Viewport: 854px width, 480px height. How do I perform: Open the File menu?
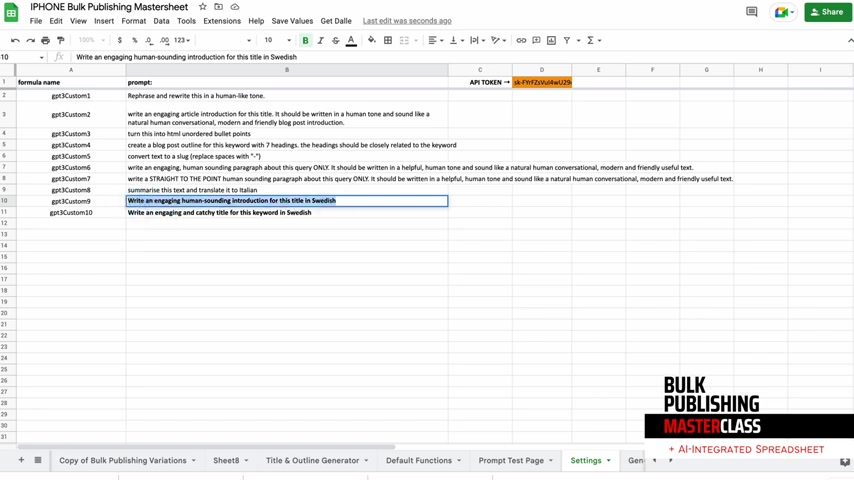coord(36,21)
